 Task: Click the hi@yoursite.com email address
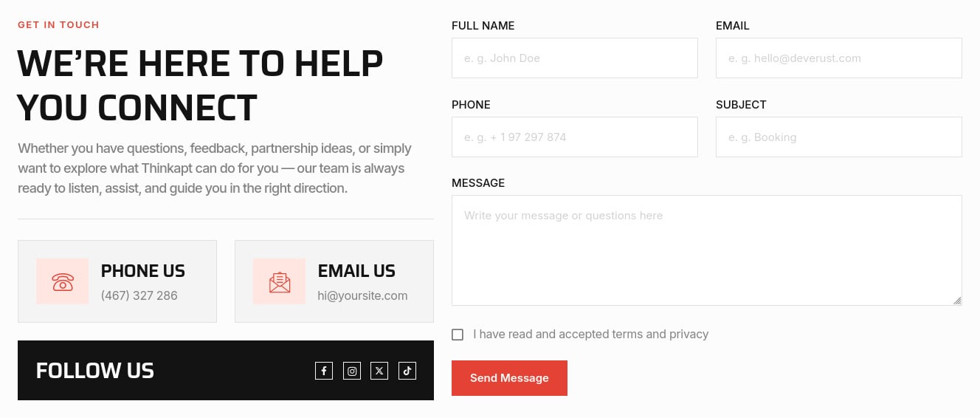[x=362, y=295]
